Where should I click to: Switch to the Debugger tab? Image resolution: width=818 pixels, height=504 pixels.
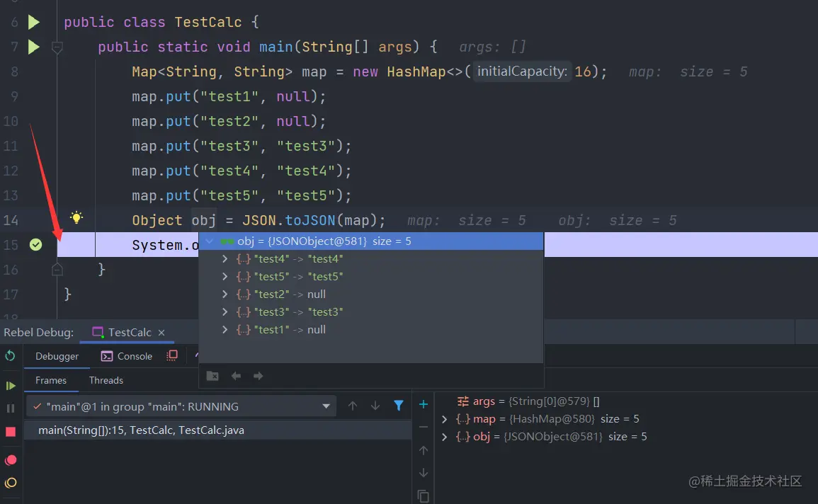pyautogui.click(x=57, y=357)
